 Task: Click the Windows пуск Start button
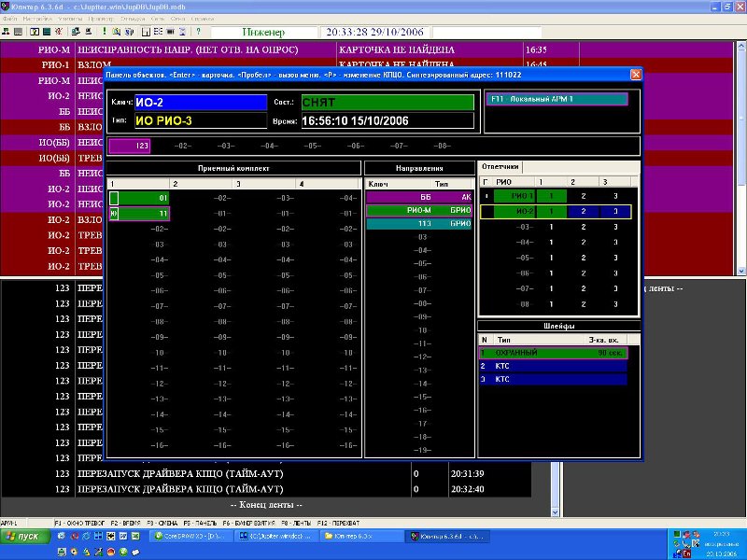(23, 537)
